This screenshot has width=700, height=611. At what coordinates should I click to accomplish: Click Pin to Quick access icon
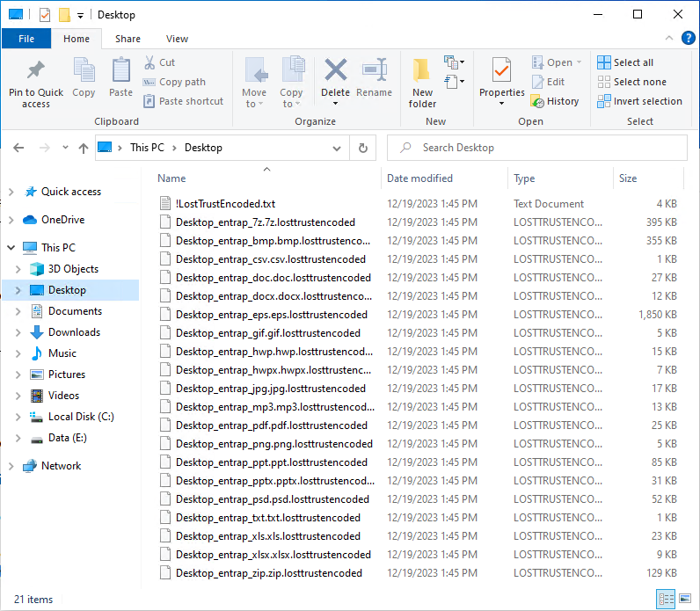36,70
